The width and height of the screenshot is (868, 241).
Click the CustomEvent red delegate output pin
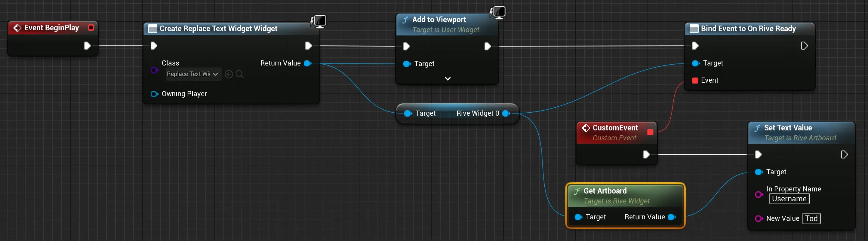pyautogui.click(x=650, y=132)
